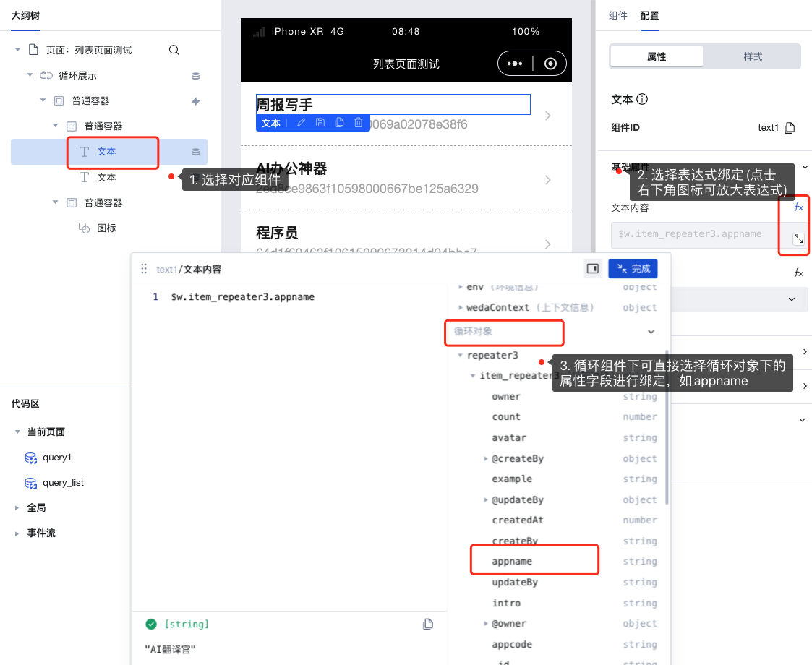Click the save icon in the blue toolbar
The image size is (812, 665).
click(x=321, y=123)
